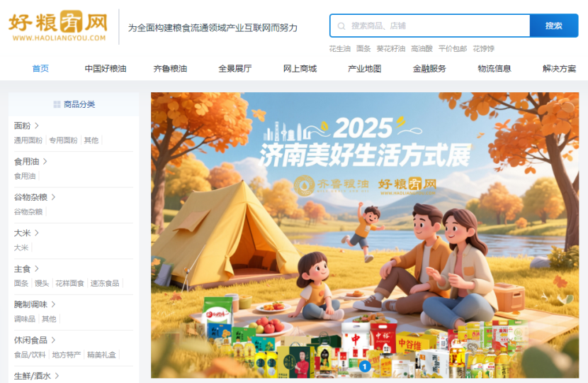Open the 首页 navigation tab
This screenshot has height=383, width=588.
40,69
